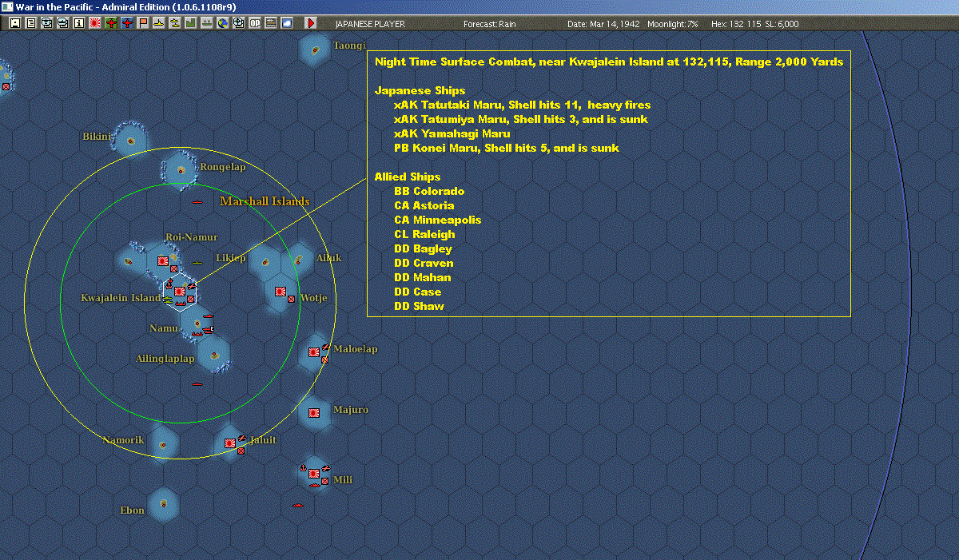Click the single yellow ship toolbar icon
959x560 pixels.
(x=159, y=23)
